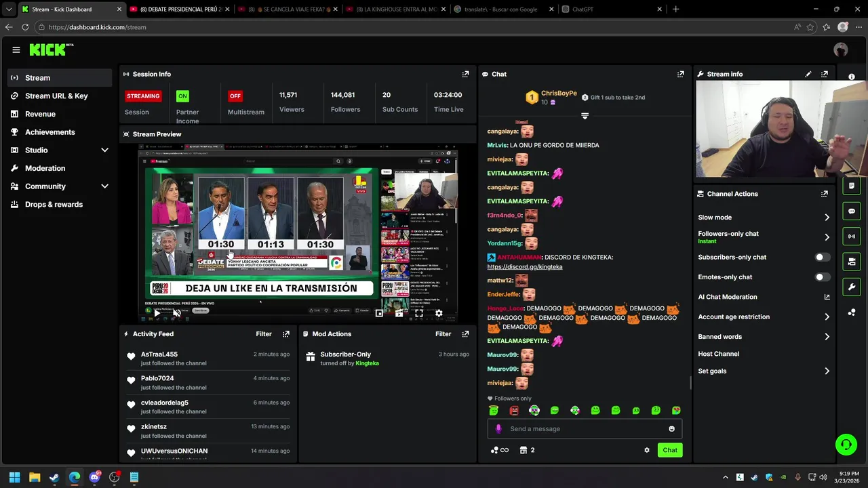
Task: Click the microphone icon in message box
Action: 498,428
